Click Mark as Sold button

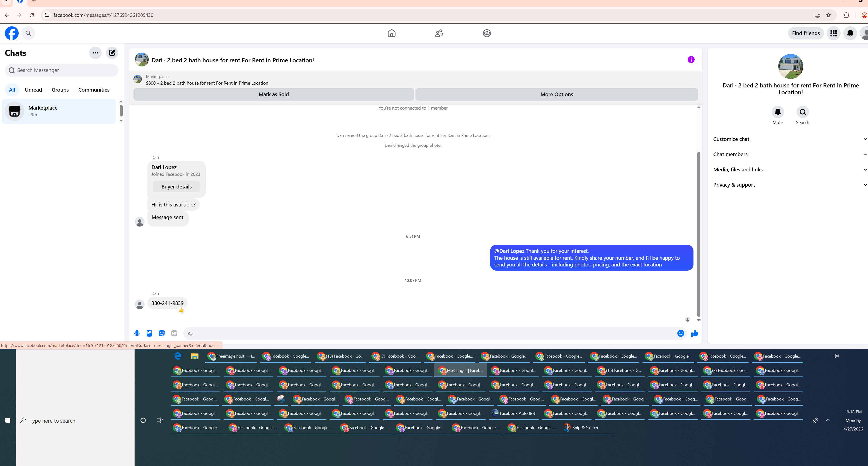pos(274,94)
